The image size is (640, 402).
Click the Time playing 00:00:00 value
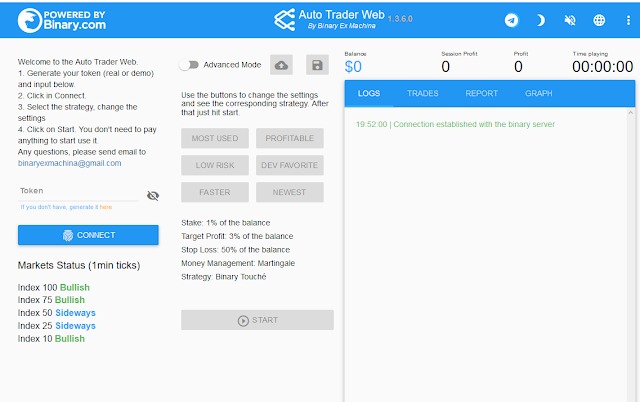602,67
